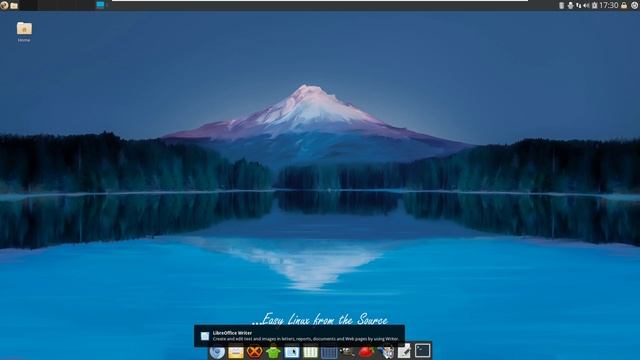
Task: Open the file manager launcher in top panel
Action: [14, 5]
